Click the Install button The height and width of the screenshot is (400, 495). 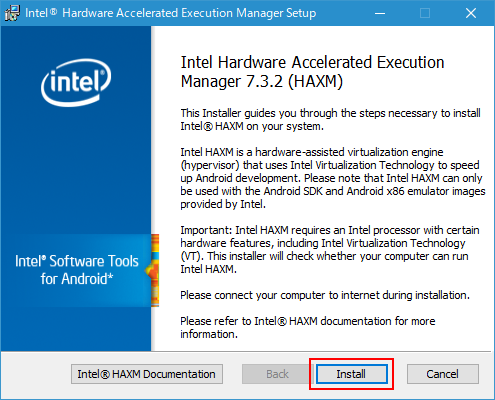(352, 374)
